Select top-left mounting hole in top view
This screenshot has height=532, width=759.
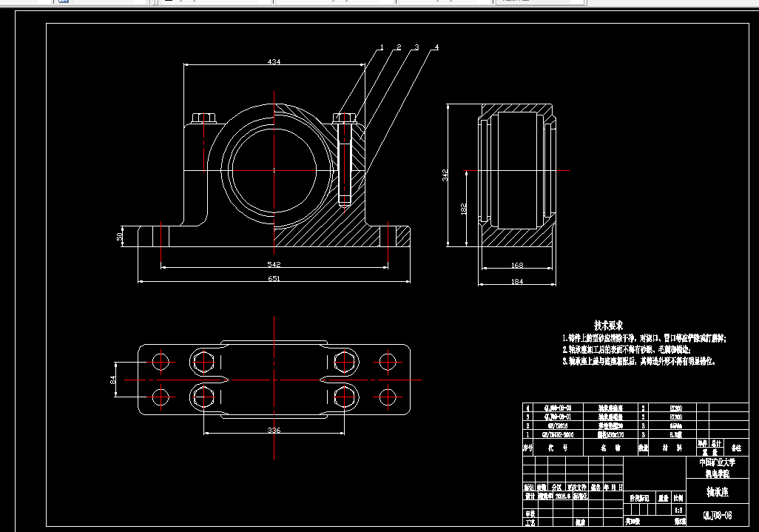coord(161,362)
